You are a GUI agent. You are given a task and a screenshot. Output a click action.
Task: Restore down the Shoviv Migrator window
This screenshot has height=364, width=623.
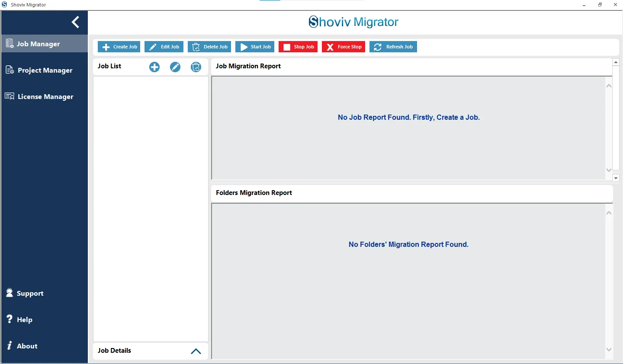[x=600, y=5]
